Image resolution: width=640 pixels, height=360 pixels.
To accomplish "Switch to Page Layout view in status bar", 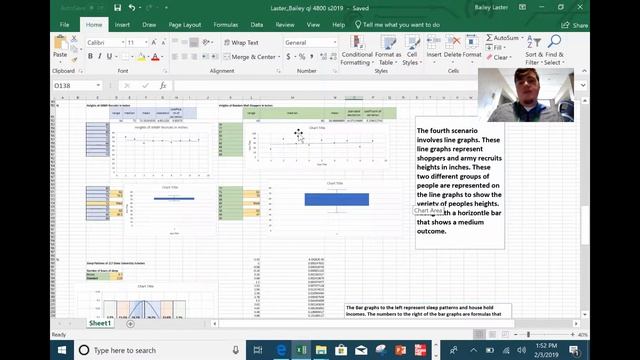I will tap(492, 335).
